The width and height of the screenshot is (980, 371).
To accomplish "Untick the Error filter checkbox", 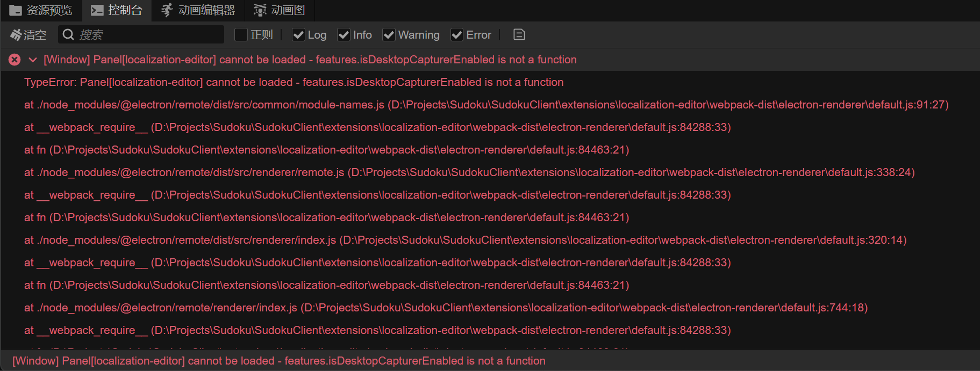I will click(457, 35).
